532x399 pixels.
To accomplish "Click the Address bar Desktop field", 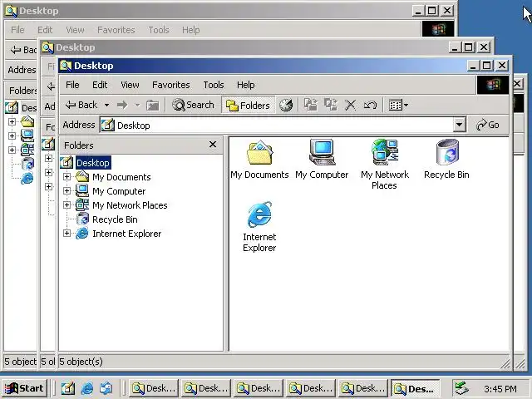I will pos(276,126).
